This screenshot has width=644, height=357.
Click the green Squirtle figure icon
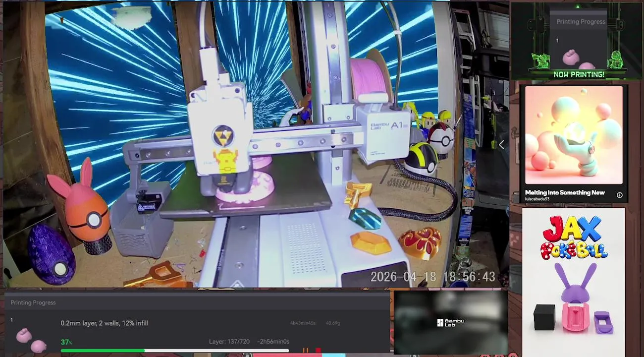[x=616, y=60]
